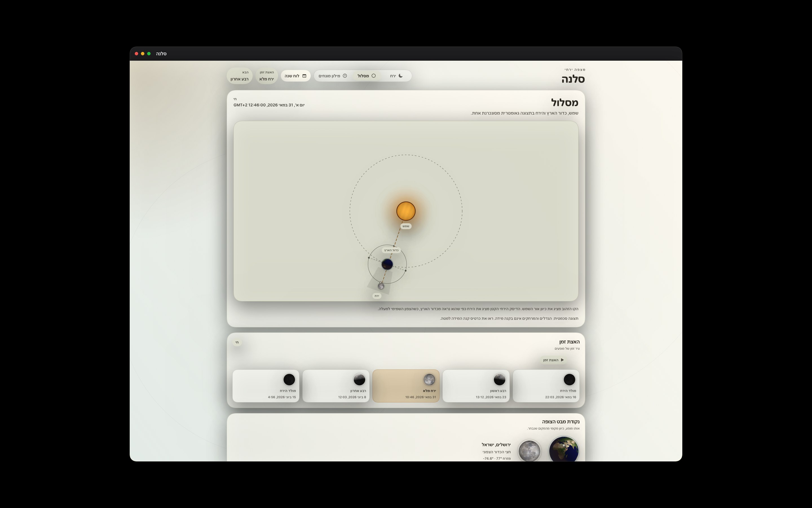Click the calendar icon beside לוח שנה
Viewport: 812px width, 508px height.
pos(304,76)
